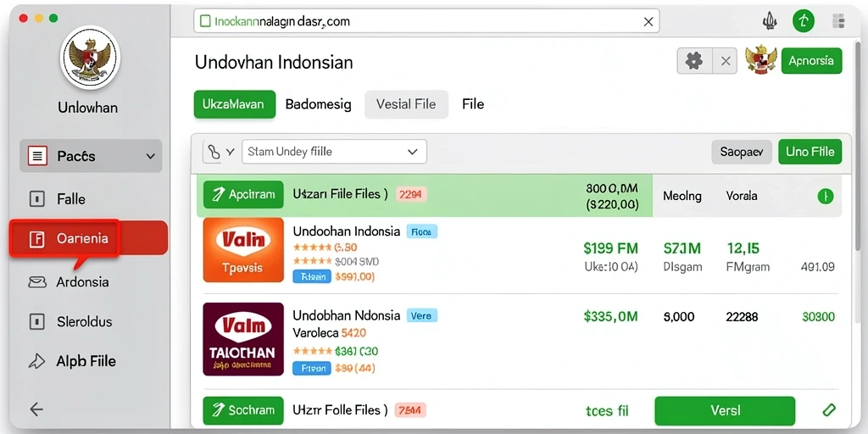Clear the address bar with X
Viewport: 868px width, 434px height.
648,22
